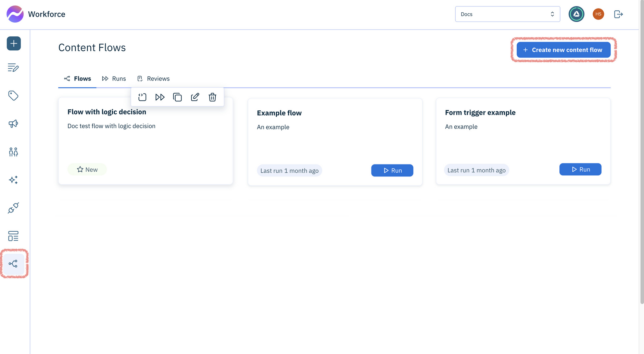
Task: Select the AI sparkles icon in sidebar
Action: pos(13,180)
